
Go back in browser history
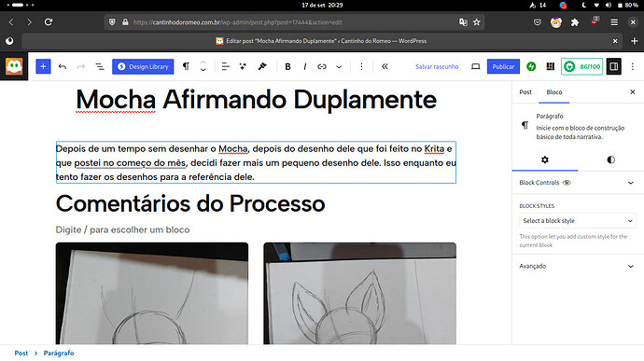pyautogui.click(x=11, y=22)
